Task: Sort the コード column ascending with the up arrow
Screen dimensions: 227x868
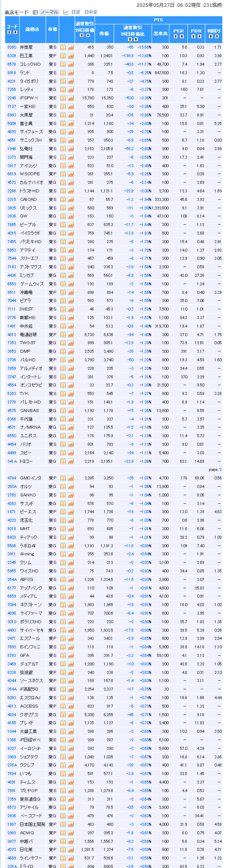Action: [x=9, y=32]
